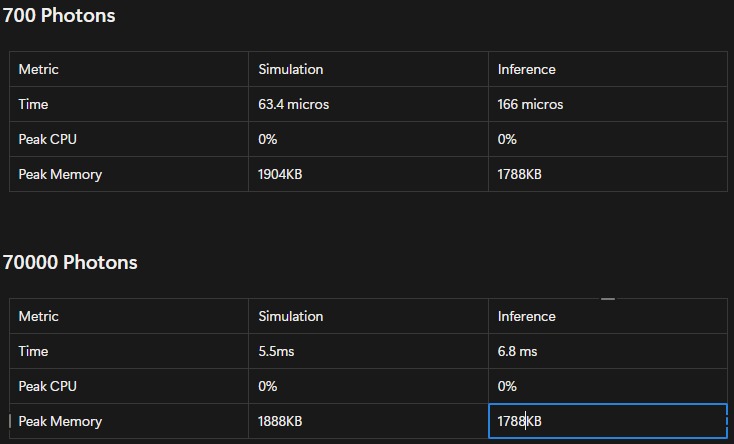Click the "166 micros" cell

tap(608, 104)
